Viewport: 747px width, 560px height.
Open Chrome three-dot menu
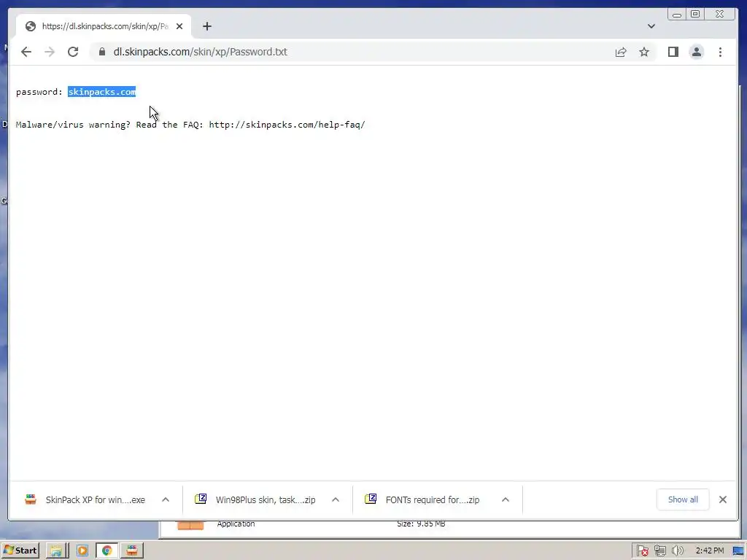pyautogui.click(x=720, y=52)
